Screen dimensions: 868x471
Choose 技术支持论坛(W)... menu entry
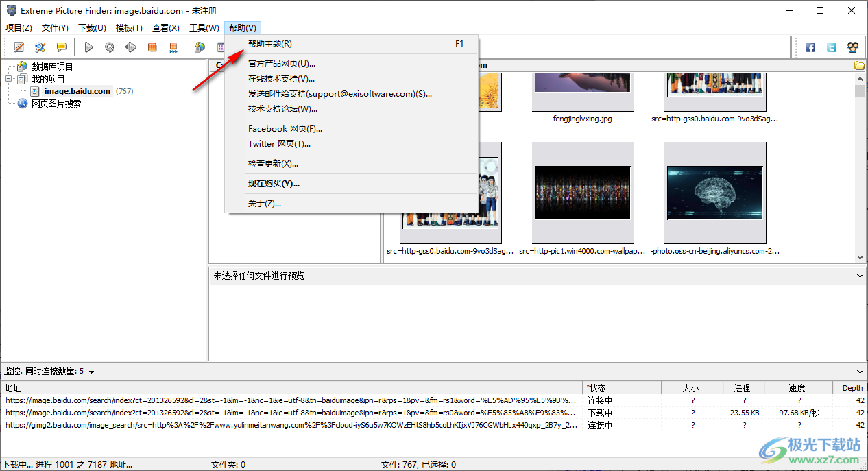[352, 109]
